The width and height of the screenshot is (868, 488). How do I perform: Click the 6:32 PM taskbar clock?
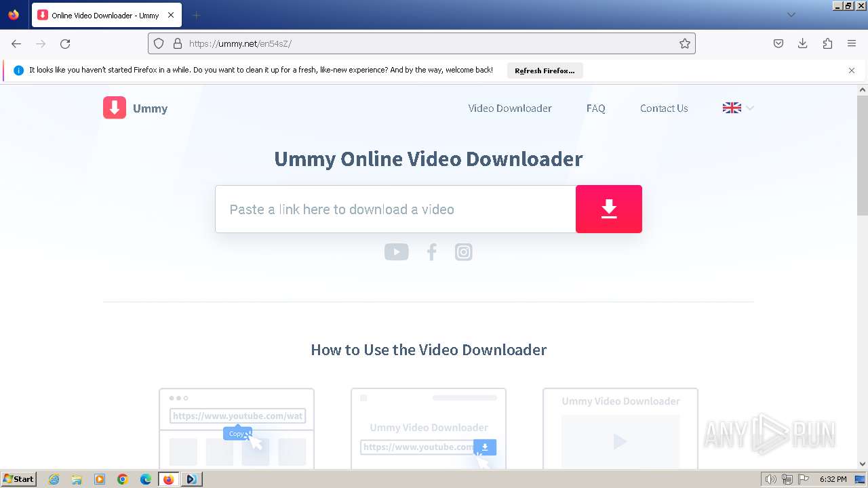point(833,479)
